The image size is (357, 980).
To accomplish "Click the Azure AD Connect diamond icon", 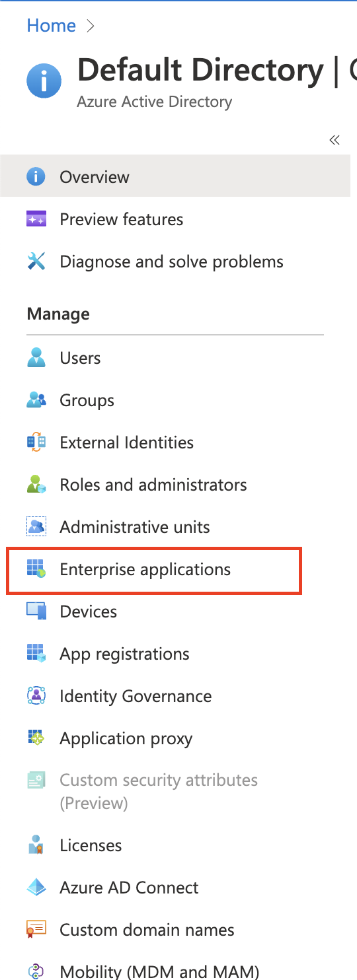I will [36, 888].
